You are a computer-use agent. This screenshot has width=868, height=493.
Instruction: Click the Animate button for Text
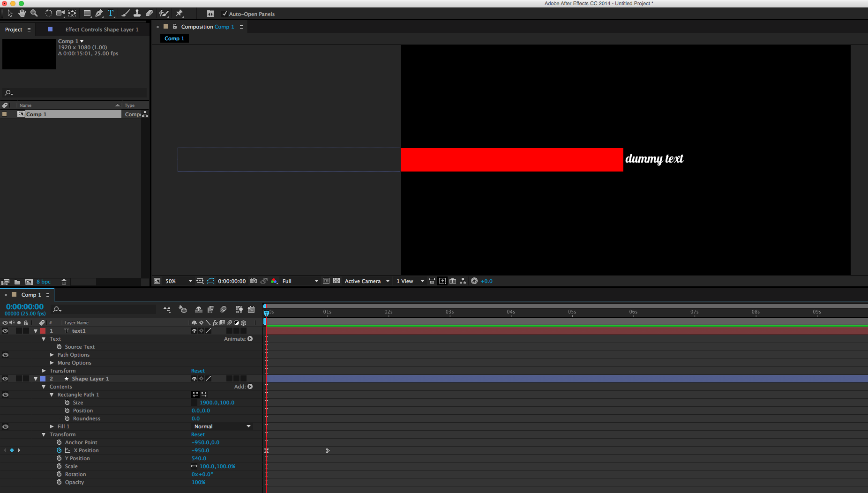coord(250,338)
